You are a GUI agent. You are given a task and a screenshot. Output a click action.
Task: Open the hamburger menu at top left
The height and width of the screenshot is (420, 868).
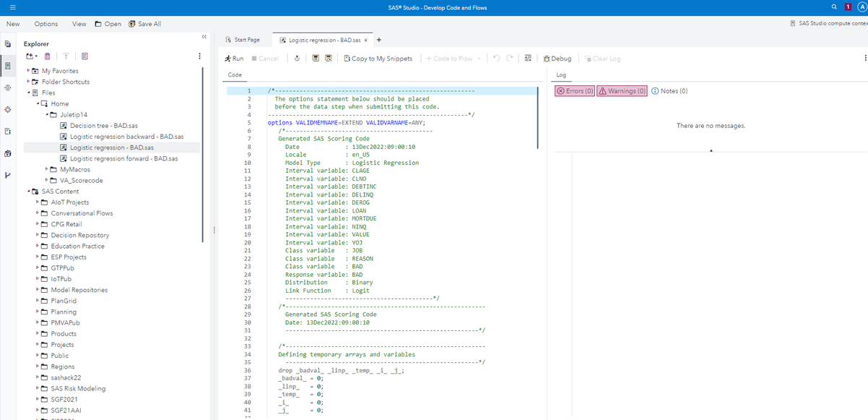(x=12, y=7)
